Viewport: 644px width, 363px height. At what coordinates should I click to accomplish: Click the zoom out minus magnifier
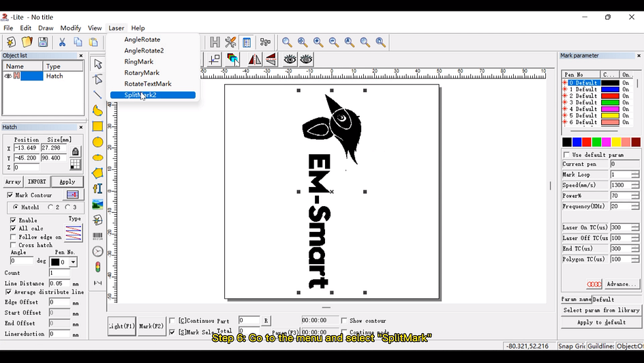[x=334, y=42]
